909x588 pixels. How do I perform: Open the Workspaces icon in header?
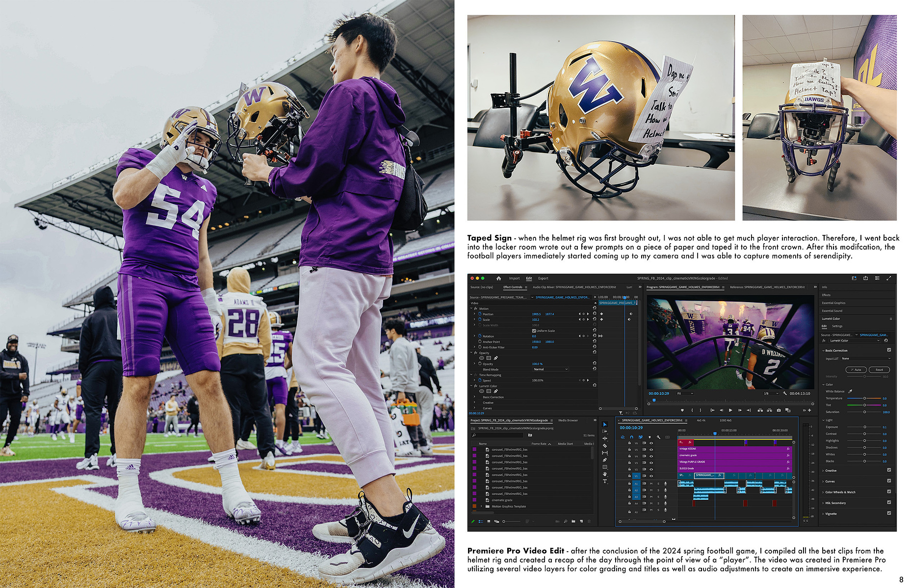click(x=854, y=278)
